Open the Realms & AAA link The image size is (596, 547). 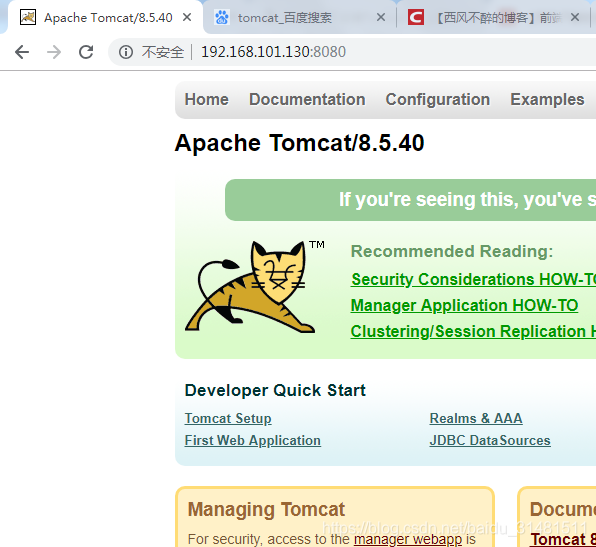(x=476, y=418)
